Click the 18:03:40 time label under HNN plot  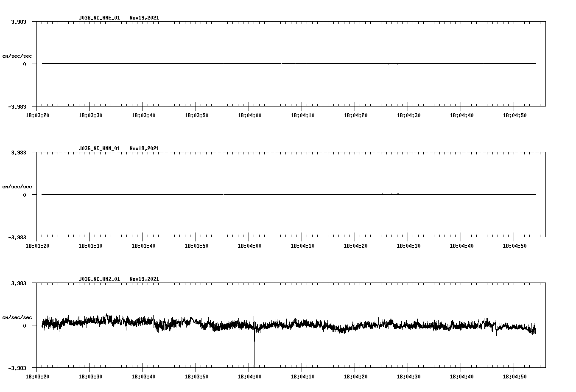click(143, 246)
